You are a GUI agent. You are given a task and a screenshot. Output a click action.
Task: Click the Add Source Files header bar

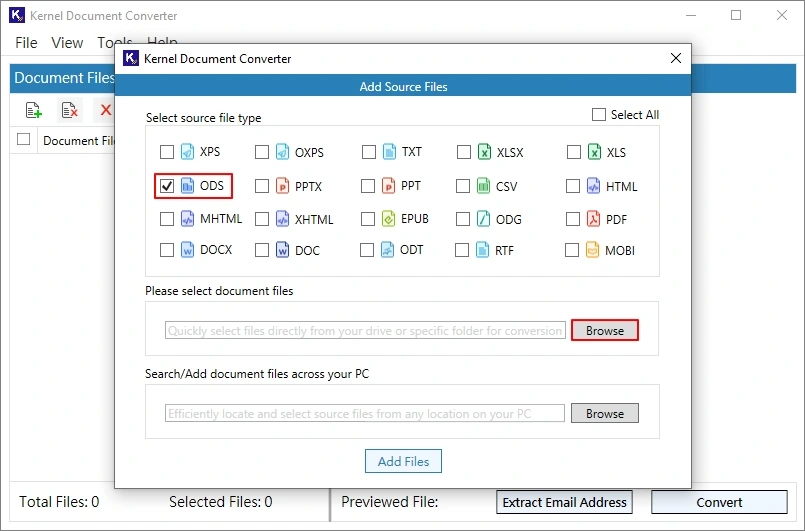[403, 86]
